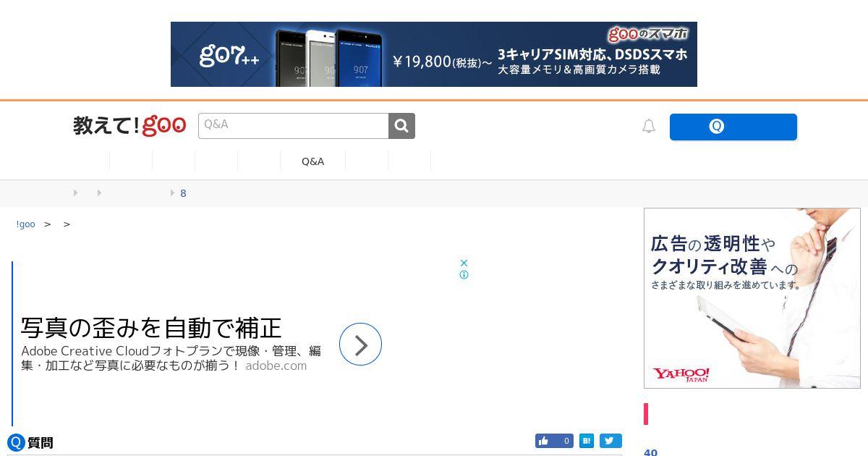Close the Adobe ad with X icon
868x456 pixels.
(464, 263)
